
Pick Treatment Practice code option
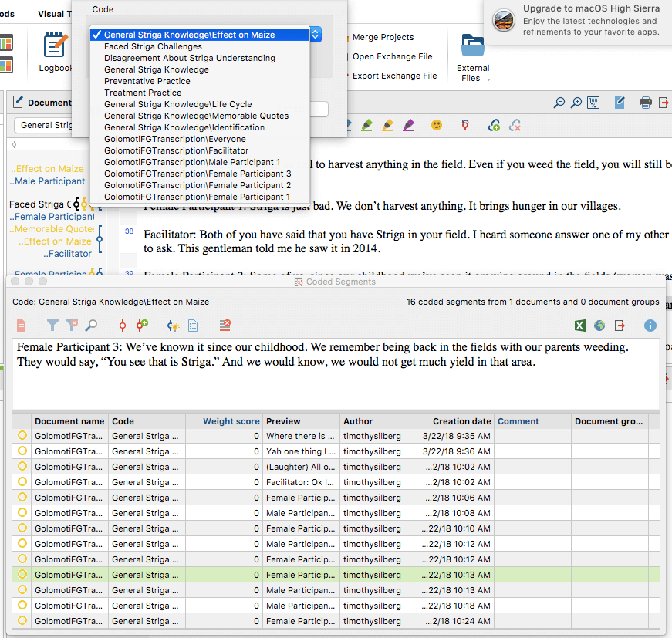[143, 93]
